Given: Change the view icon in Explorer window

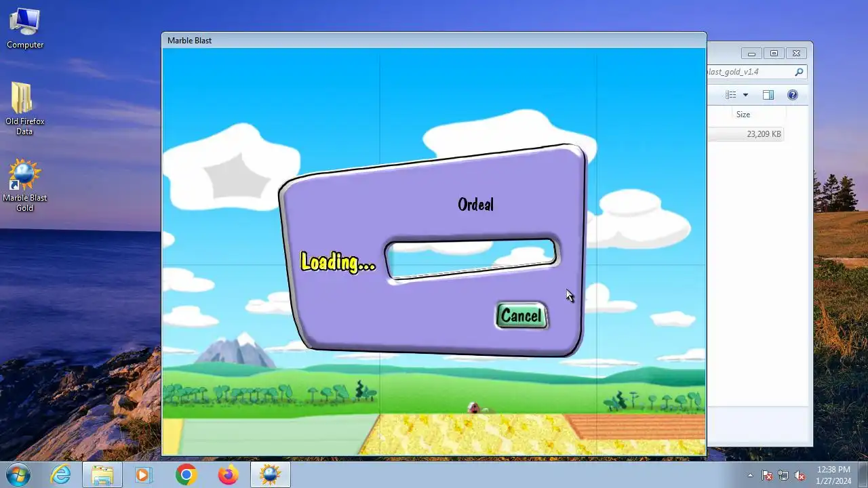Looking at the screenshot, I should [x=730, y=95].
